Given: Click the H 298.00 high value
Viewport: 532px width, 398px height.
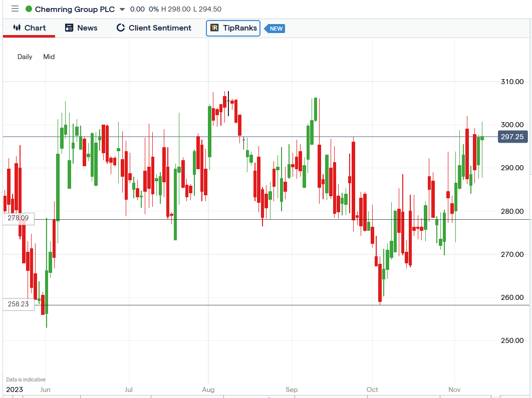Looking at the screenshot, I should pyautogui.click(x=176, y=9).
